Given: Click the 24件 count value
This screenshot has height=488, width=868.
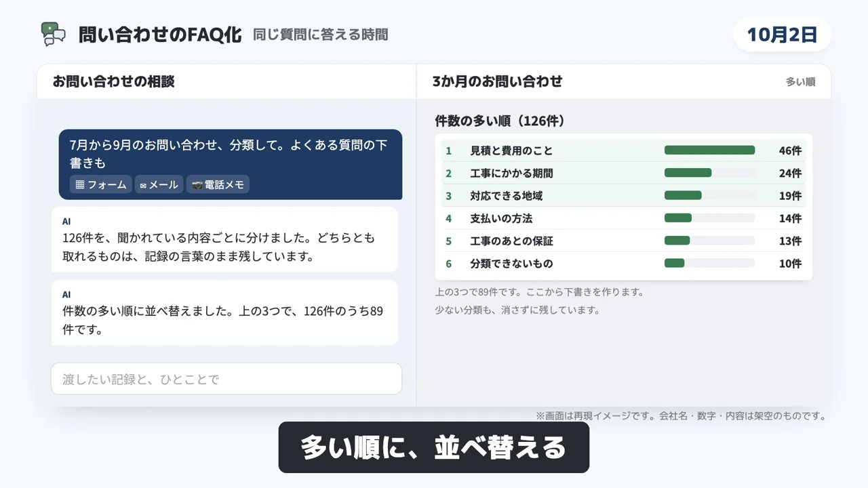Looking at the screenshot, I should (x=790, y=173).
